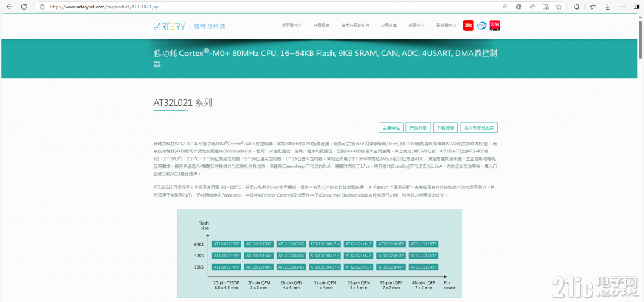This screenshot has height=302, width=644.
Task: Go back to the previous page
Action: (x=10, y=7)
